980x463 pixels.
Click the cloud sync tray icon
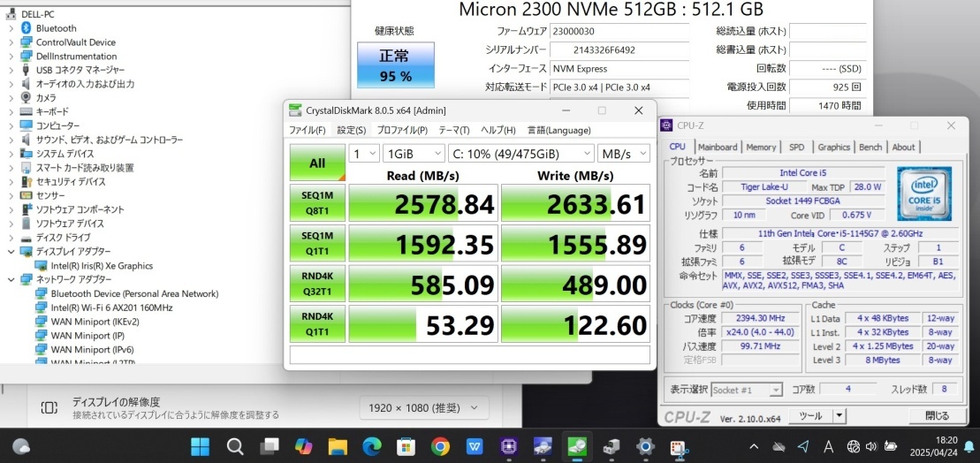pyautogui.click(x=779, y=447)
